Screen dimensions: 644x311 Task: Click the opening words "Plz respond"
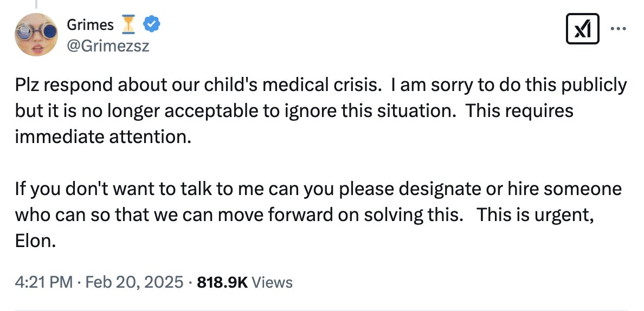click(55, 86)
